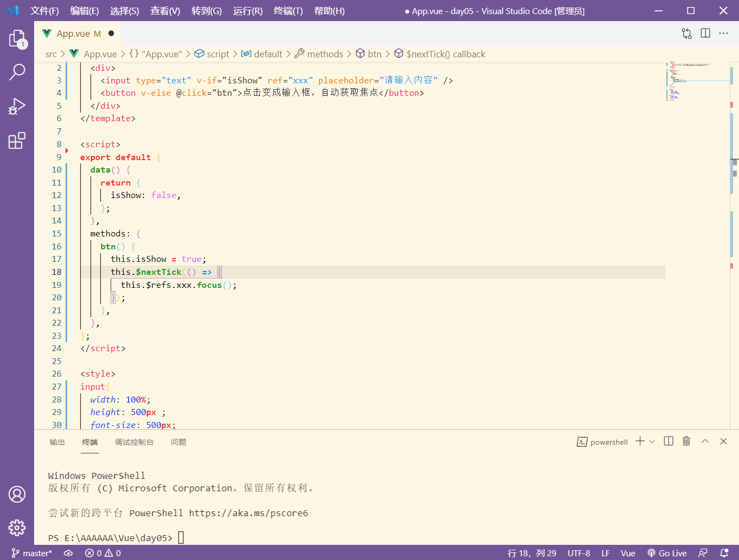Click the script breadcrumb
This screenshot has width=739, height=560.
pyautogui.click(x=212, y=54)
